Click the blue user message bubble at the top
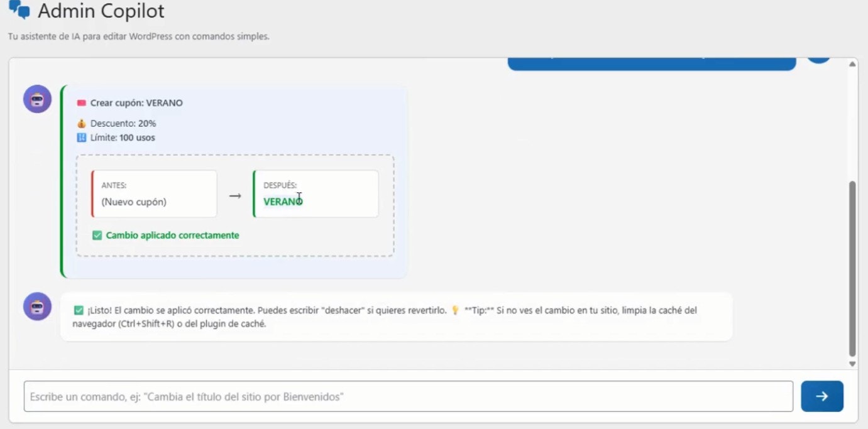Screen dimensions: 868x429 coord(652,63)
